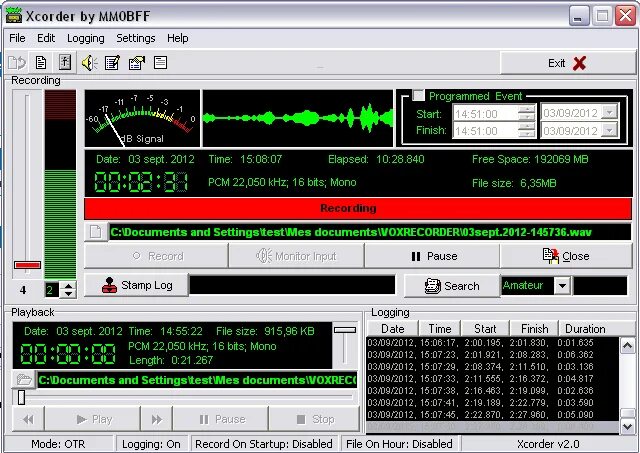Open the Edit menu
This screenshot has width=640, height=453.
46,38
